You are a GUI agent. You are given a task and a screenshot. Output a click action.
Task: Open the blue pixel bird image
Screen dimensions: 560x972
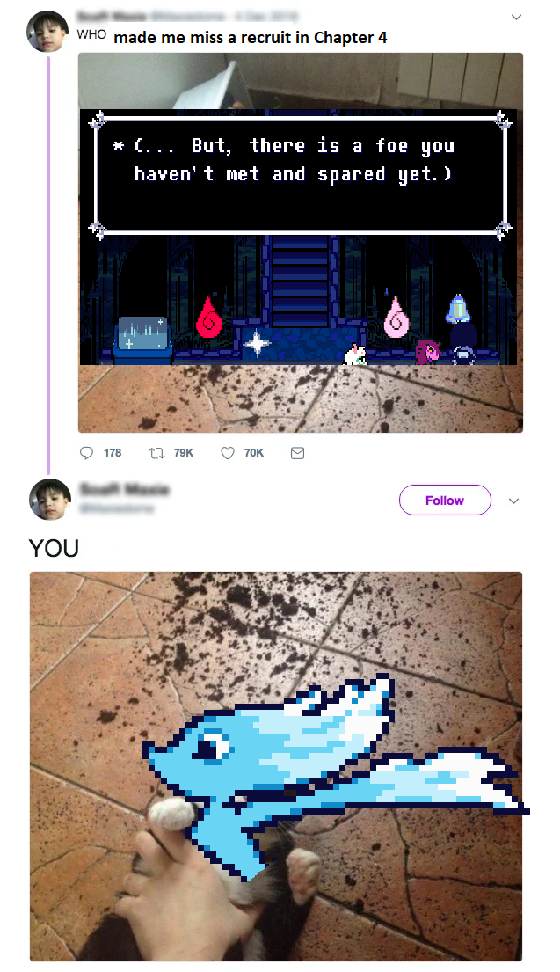pyautogui.click(x=276, y=766)
